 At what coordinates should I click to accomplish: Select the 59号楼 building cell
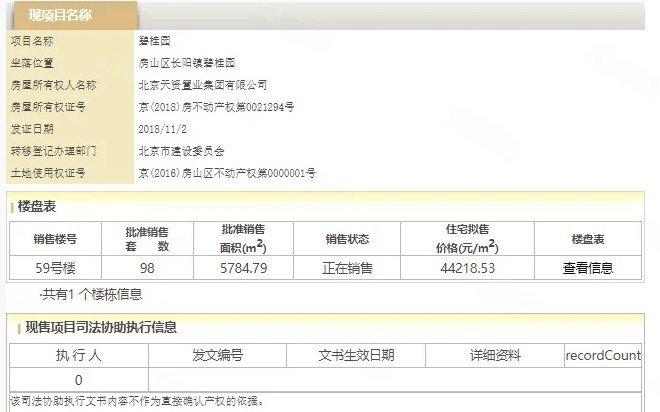(55, 268)
